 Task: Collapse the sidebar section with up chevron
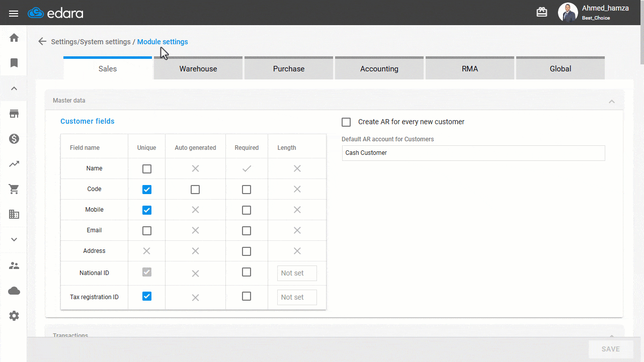[14, 88]
